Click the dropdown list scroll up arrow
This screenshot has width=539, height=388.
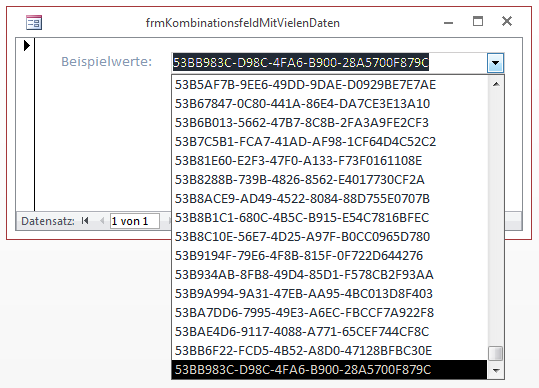(496, 85)
